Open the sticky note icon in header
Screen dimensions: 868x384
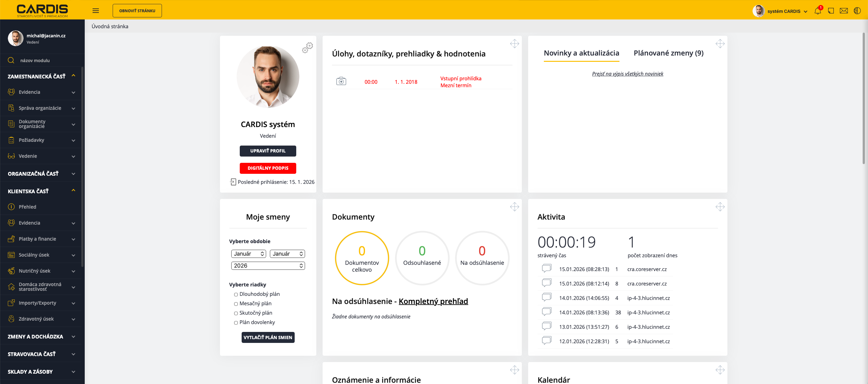(x=831, y=11)
